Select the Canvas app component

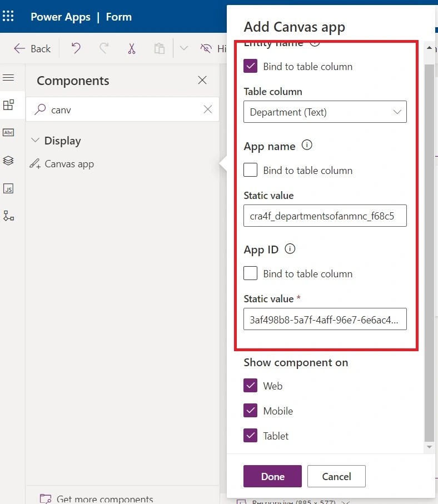pos(69,164)
